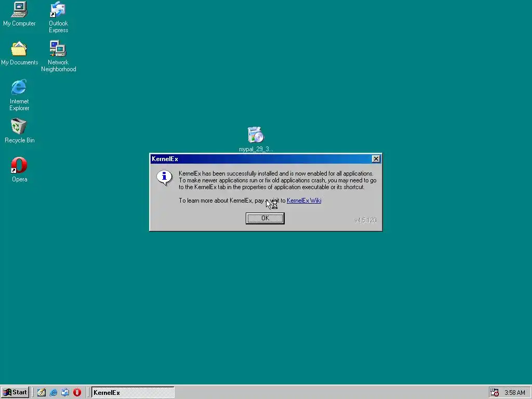This screenshot has height=399, width=532.
Task: Click the info icon in KernelEx dialog
Action: pyautogui.click(x=164, y=178)
